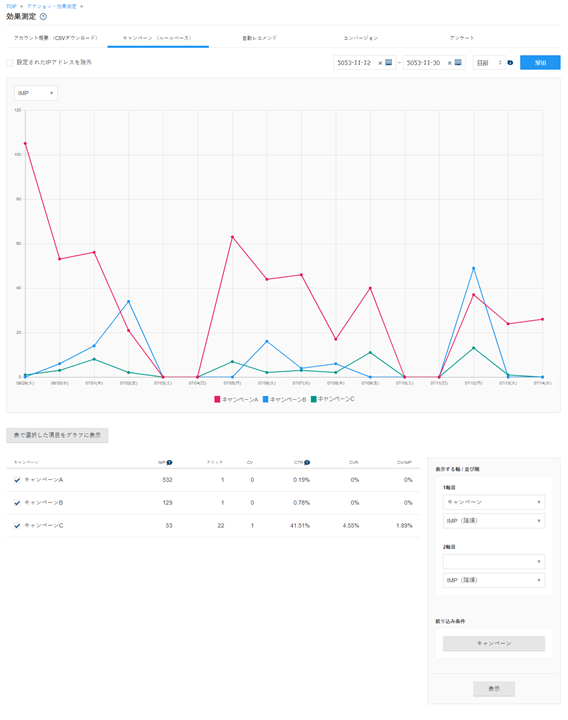Enable the exclude configured IP addresses checkbox

click(9, 62)
